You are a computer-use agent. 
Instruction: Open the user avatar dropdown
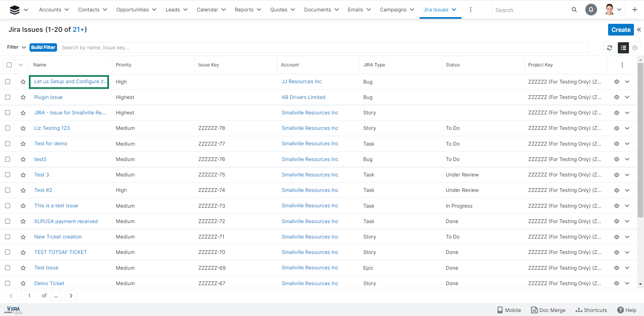tap(613, 10)
